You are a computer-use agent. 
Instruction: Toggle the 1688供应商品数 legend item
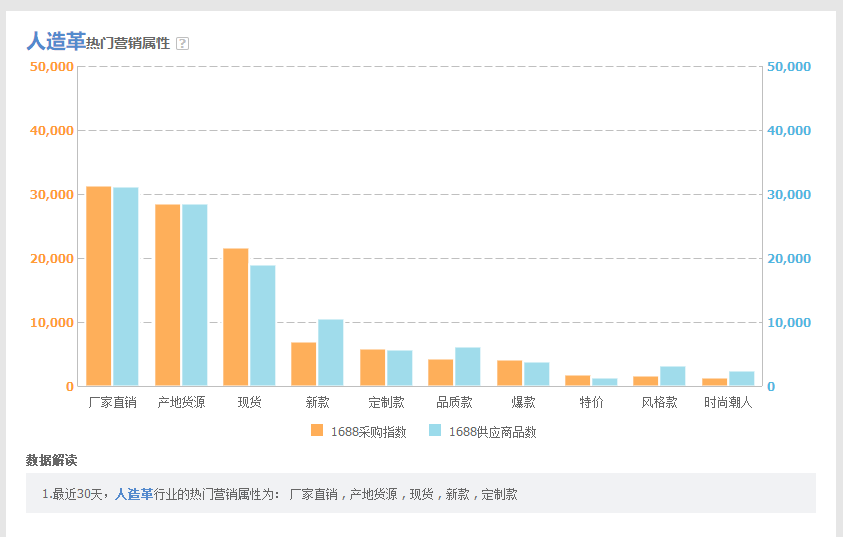point(482,431)
